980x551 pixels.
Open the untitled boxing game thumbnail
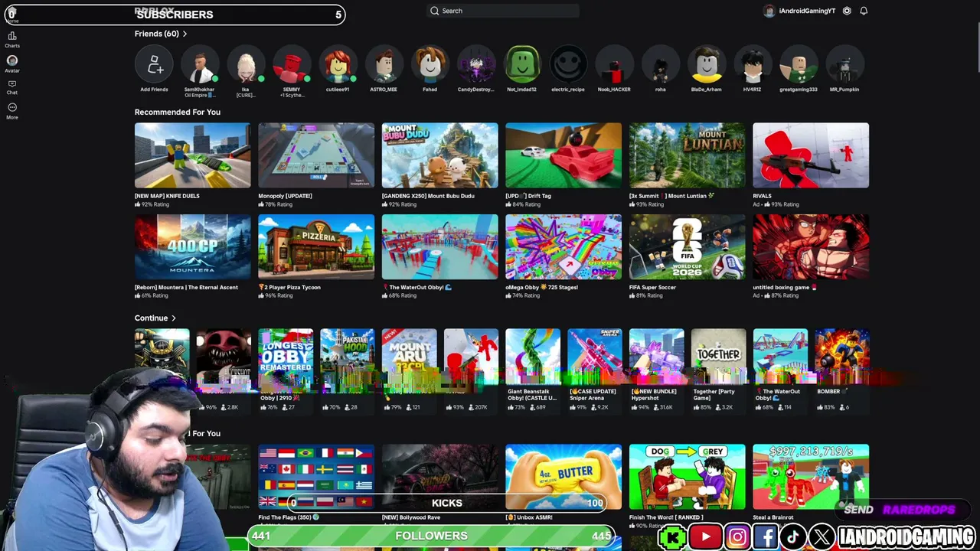tap(811, 246)
